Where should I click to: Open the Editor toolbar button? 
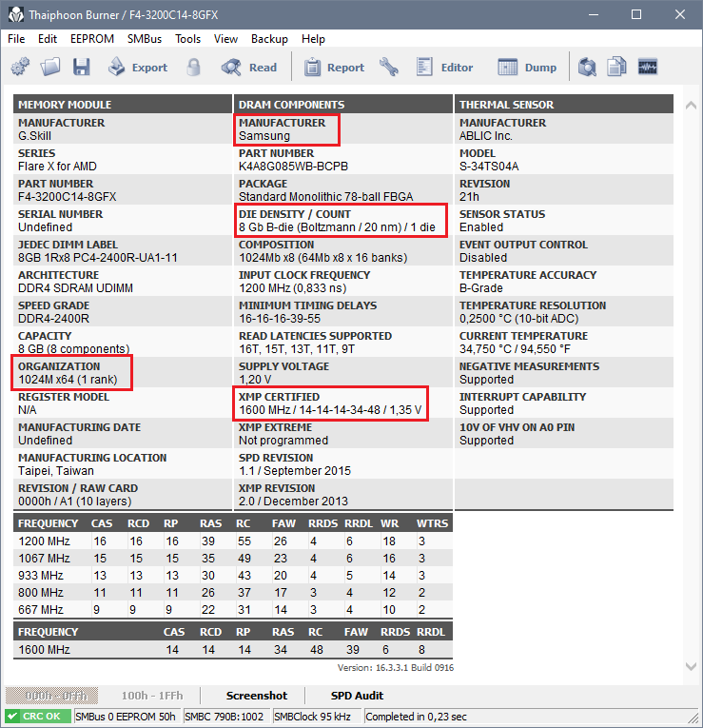point(444,68)
